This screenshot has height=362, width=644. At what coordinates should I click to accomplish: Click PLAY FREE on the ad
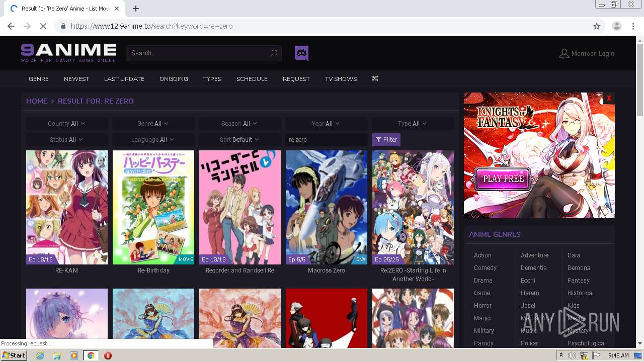click(503, 178)
